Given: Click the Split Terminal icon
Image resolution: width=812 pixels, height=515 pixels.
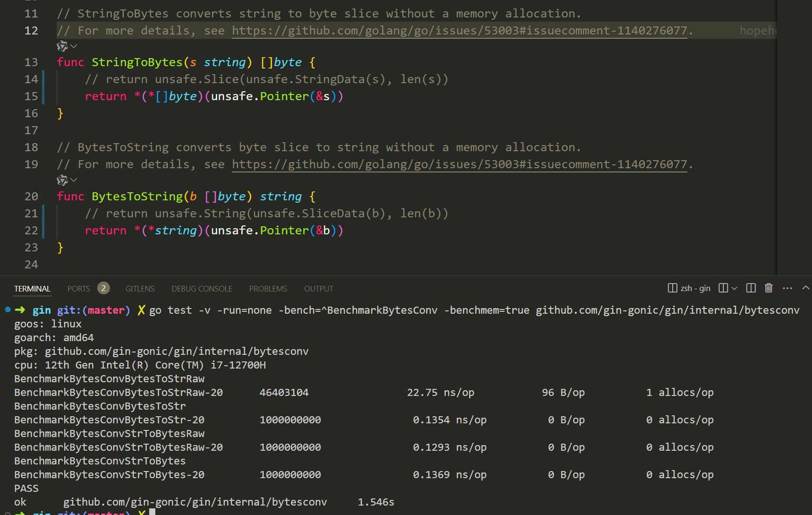Looking at the screenshot, I should pyautogui.click(x=723, y=288).
